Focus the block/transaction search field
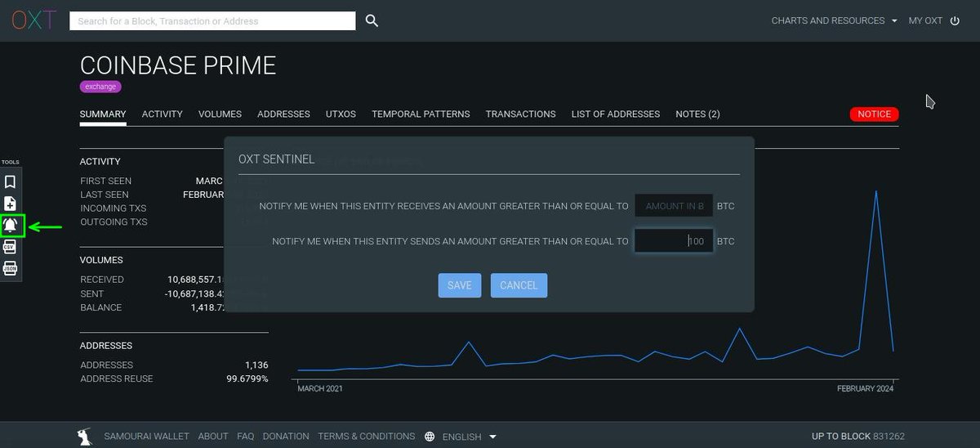Image resolution: width=980 pixels, height=448 pixels. (212, 21)
